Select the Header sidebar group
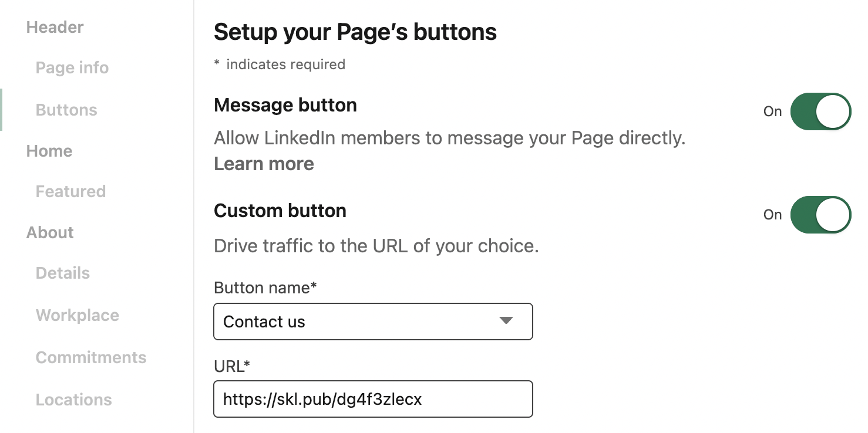 pyautogui.click(x=55, y=28)
